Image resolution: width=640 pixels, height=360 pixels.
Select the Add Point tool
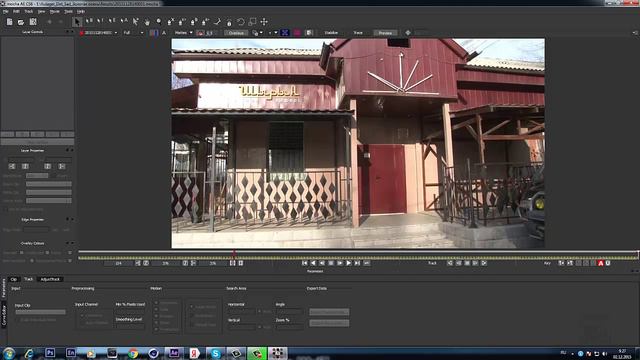tap(136, 22)
